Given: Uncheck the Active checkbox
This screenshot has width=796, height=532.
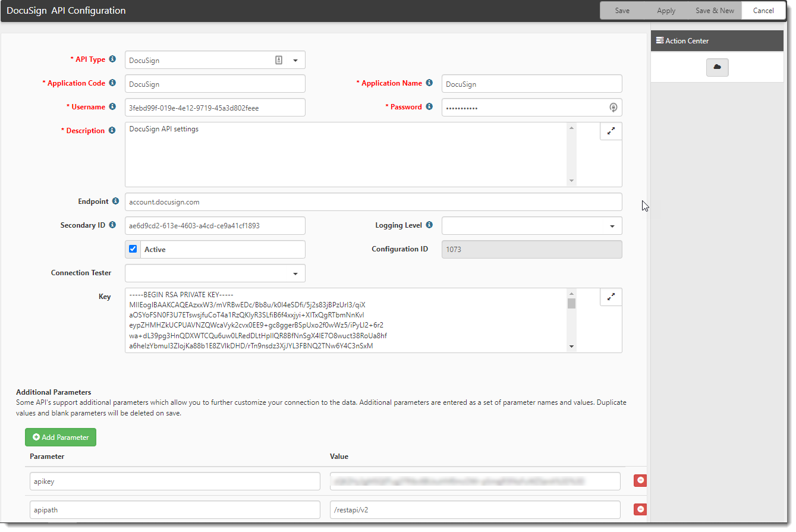Looking at the screenshot, I should pyautogui.click(x=133, y=249).
